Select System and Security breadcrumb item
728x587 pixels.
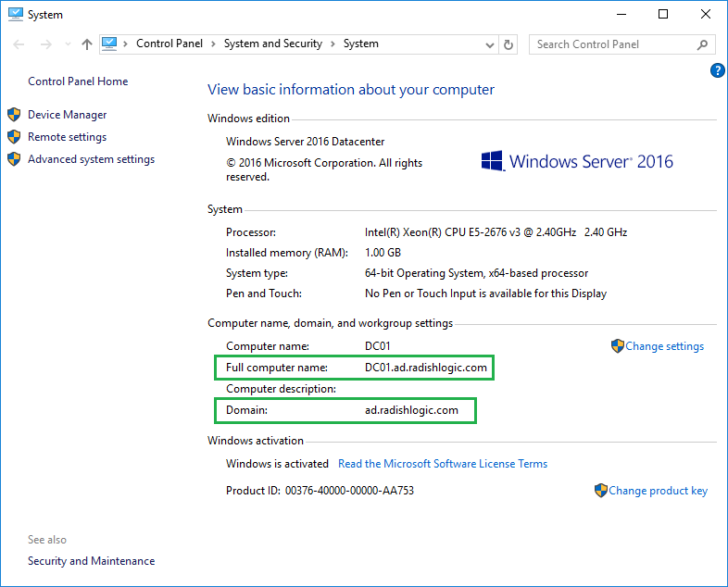(273, 44)
